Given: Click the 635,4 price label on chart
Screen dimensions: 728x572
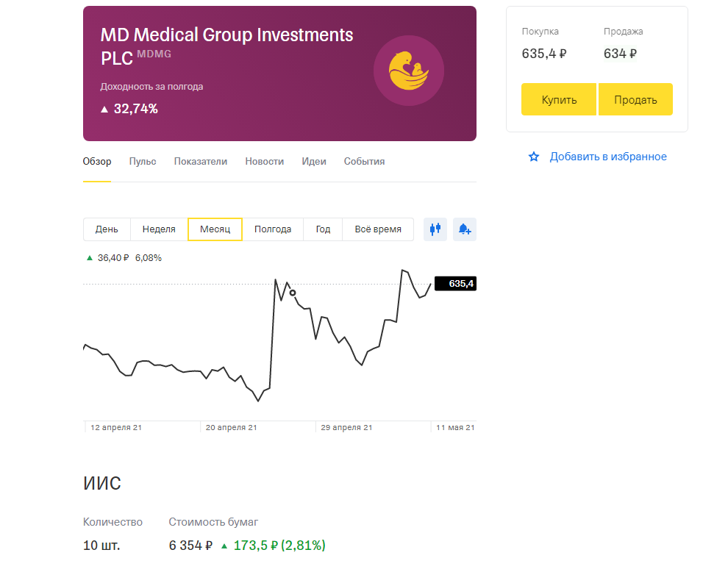Looking at the screenshot, I should [x=455, y=284].
